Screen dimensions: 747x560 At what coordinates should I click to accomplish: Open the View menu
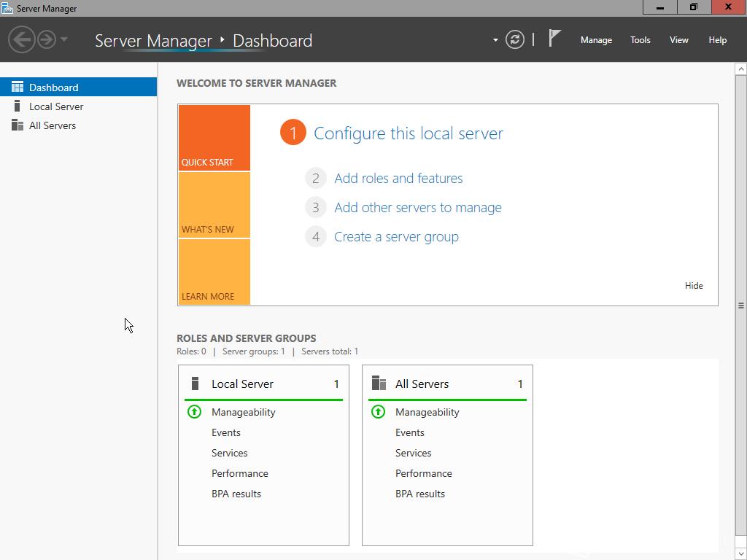point(679,40)
